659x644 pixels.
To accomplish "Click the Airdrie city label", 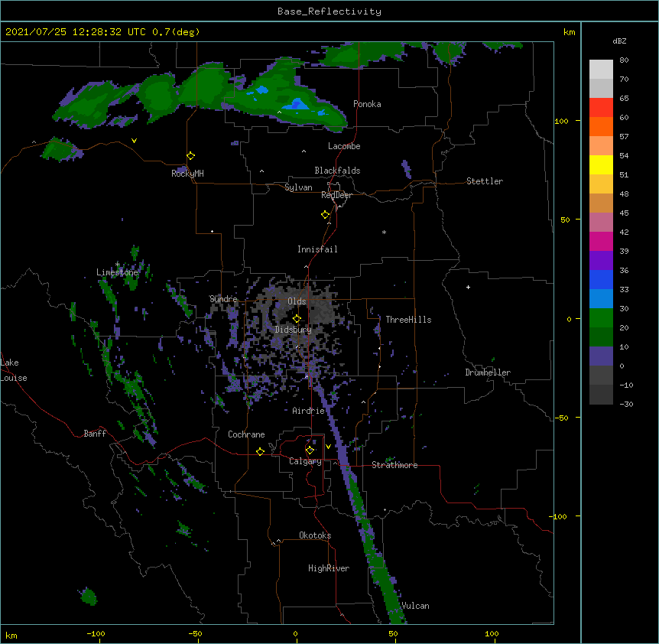I will [x=308, y=411].
